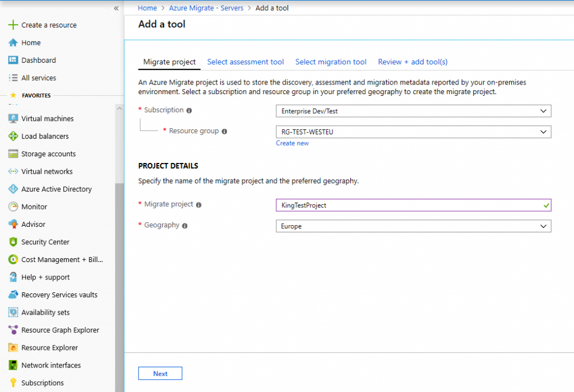
Task: Click the Home breadcrumb link
Action: coord(147,8)
